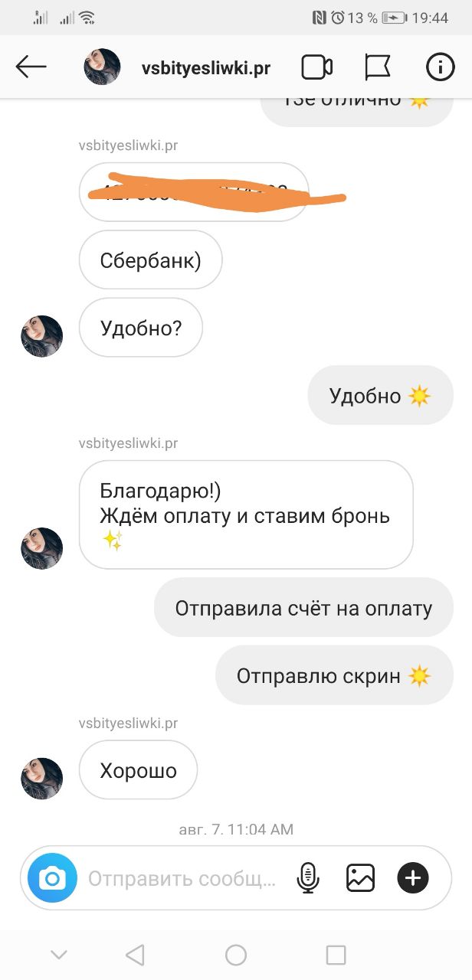The height and width of the screenshot is (980, 472).
Task: Tap the "Отправлю скрин" sent message
Action: click(334, 675)
